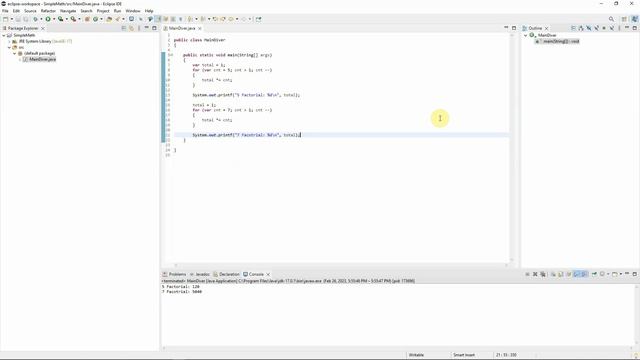Click the Save icon in the main toolbar
This screenshot has height=360, width=640.
[x=18, y=19]
